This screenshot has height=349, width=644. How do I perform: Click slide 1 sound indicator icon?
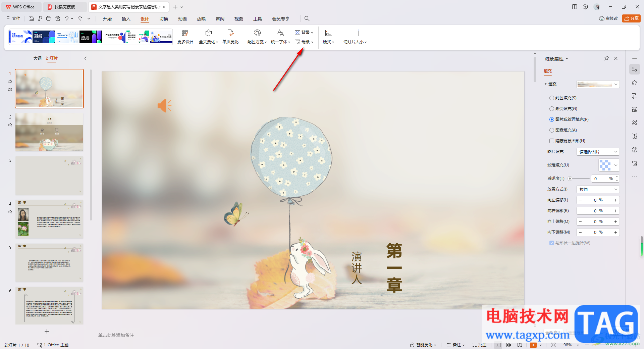click(10, 90)
